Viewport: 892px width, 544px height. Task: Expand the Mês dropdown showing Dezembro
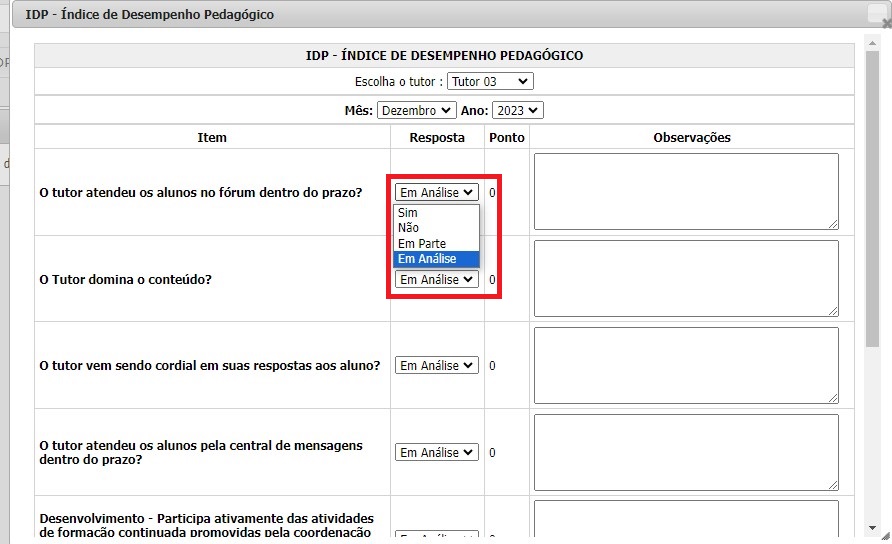(x=416, y=110)
